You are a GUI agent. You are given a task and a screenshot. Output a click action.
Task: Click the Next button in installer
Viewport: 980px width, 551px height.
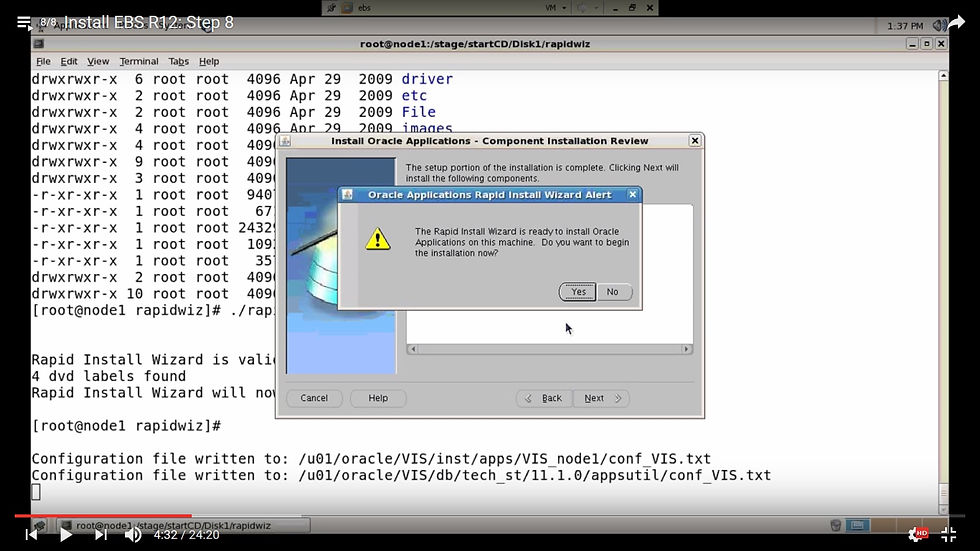coord(601,398)
